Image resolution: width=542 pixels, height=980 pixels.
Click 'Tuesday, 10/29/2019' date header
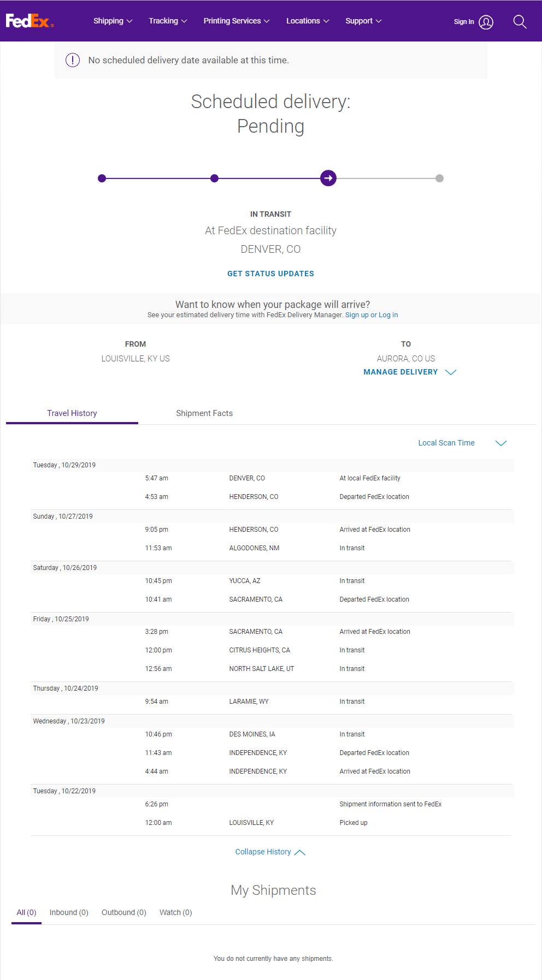(64, 465)
